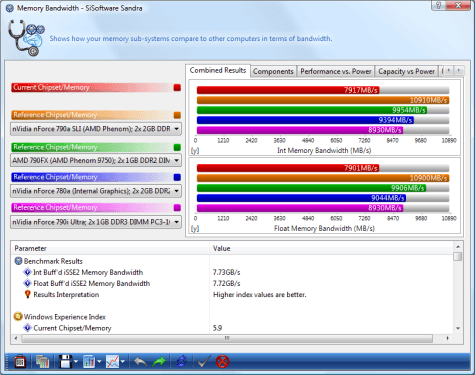Switch to Performance vs. Power tab
This screenshot has height=375, width=475.
[x=335, y=71]
